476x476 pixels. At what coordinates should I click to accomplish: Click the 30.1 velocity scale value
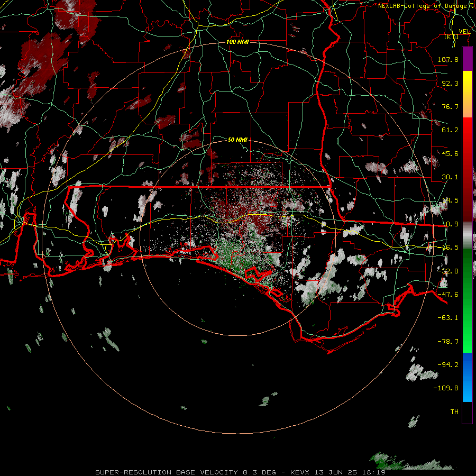point(450,177)
